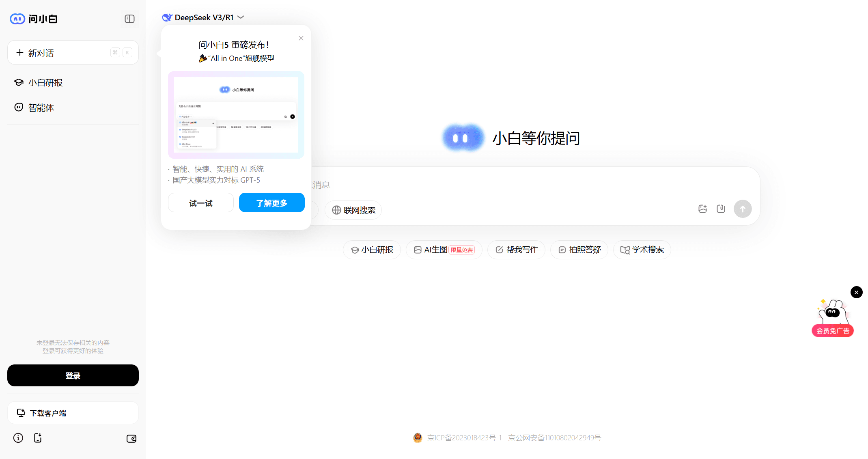Click the paperclip attachment icon
Screen dimensions: 868x459
click(x=721, y=209)
